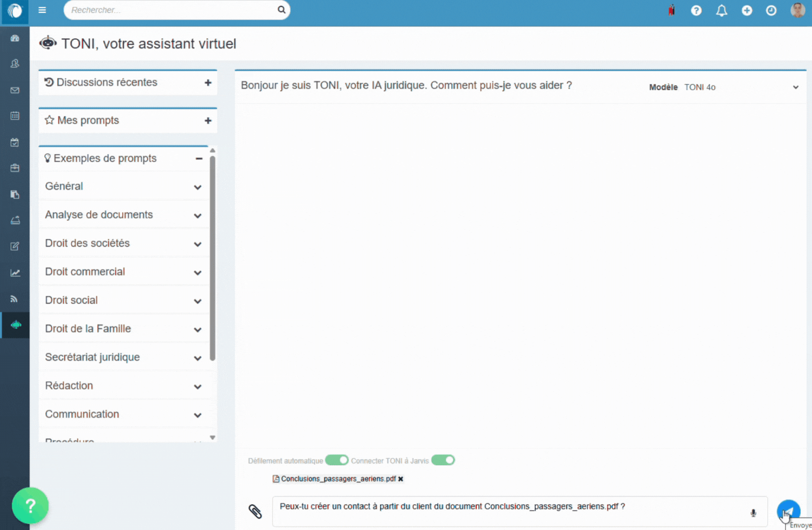812x530 pixels.
Task: Select the briefcase icon in the sidebar
Action: (15, 168)
